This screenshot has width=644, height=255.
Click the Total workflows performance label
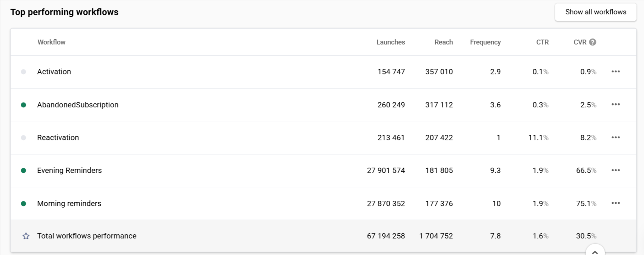coord(87,236)
